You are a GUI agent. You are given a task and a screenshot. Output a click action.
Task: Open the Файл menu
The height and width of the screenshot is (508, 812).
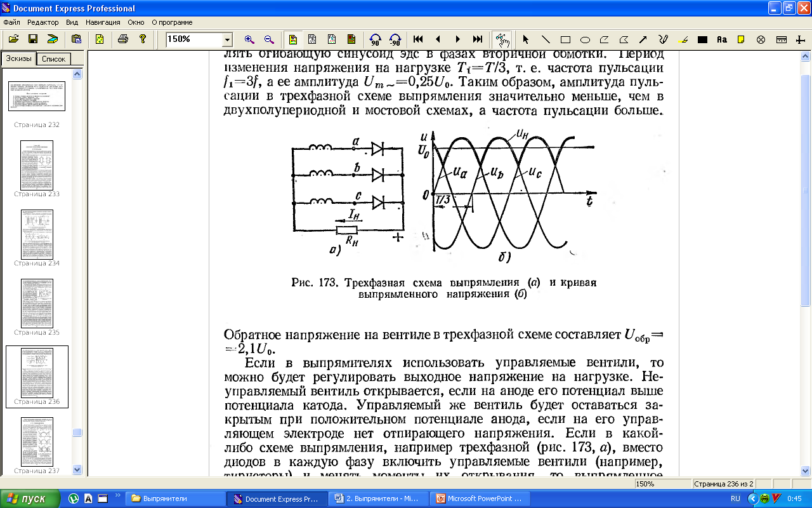click(x=11, y=22)
